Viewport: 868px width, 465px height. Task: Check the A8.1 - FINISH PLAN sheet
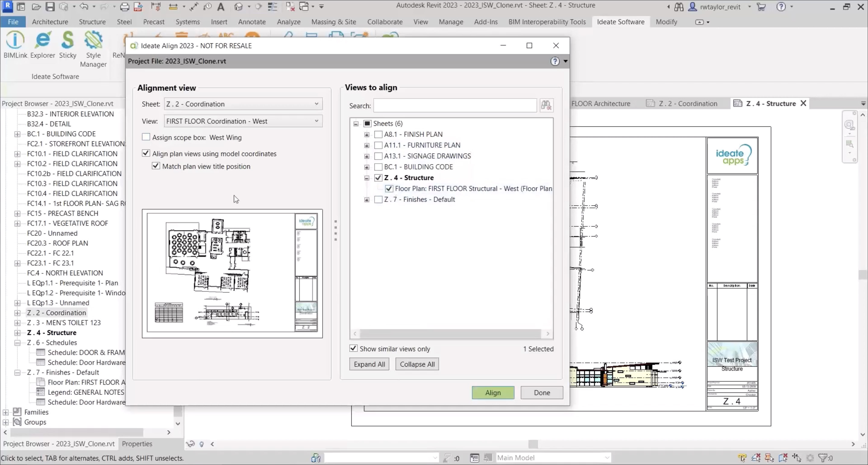click(378, 134)
